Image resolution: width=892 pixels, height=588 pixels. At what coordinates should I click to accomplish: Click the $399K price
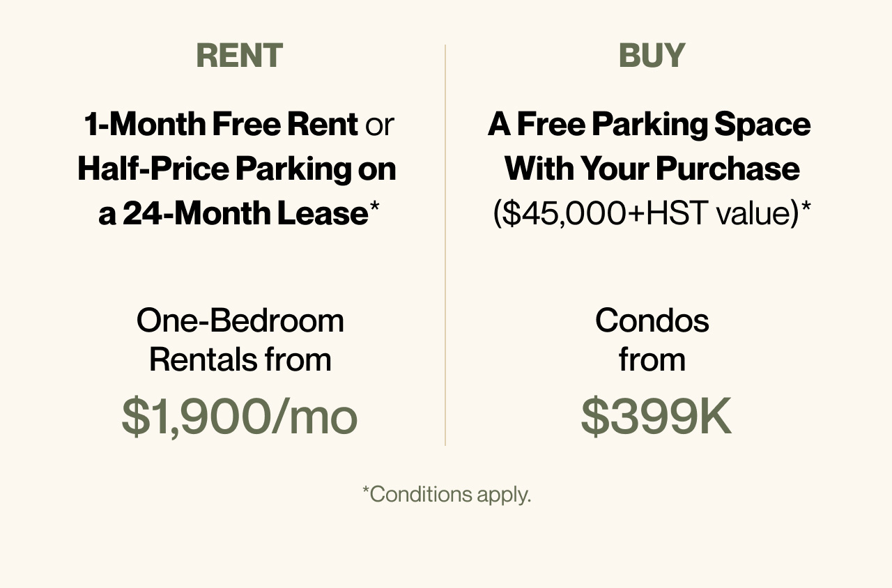[x=656, y=416]
